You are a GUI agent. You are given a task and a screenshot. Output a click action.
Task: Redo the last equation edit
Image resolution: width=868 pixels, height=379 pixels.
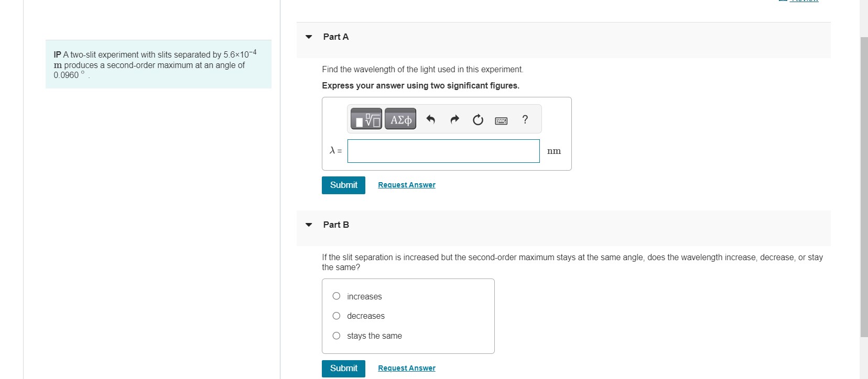[x=454, y=119]
